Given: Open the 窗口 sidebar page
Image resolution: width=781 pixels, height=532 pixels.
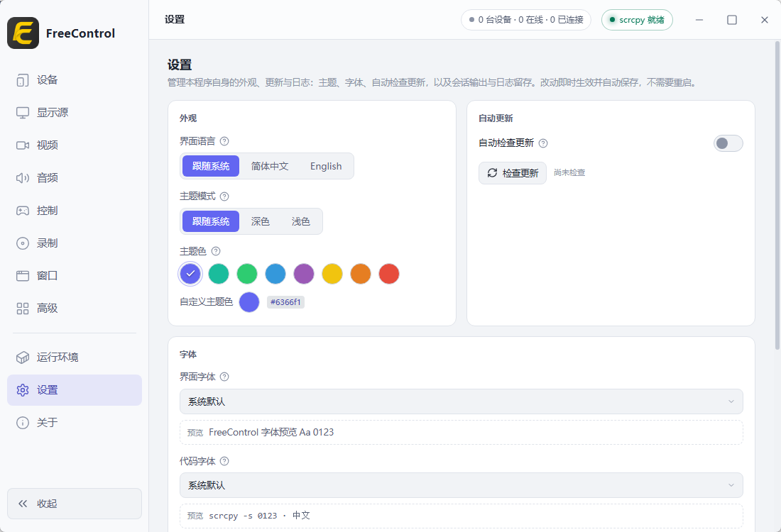Looking at the screenshot, I should click(x=75, y=276).
